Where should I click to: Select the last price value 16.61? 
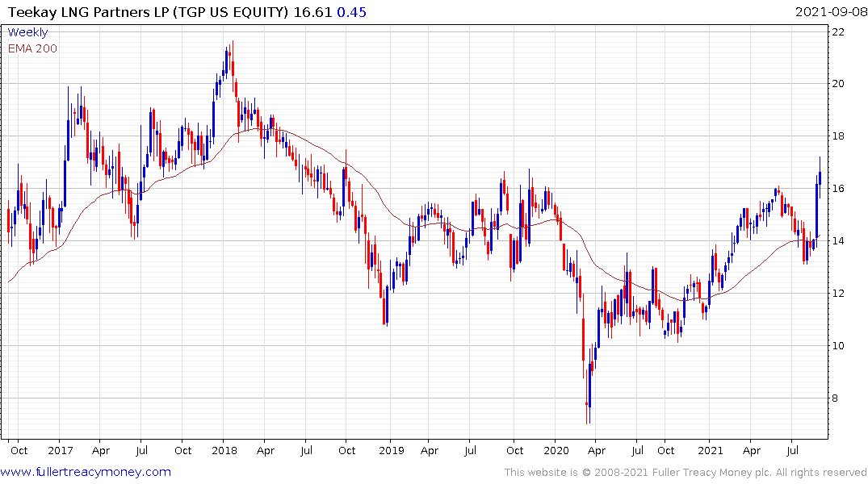coord(312,12)
